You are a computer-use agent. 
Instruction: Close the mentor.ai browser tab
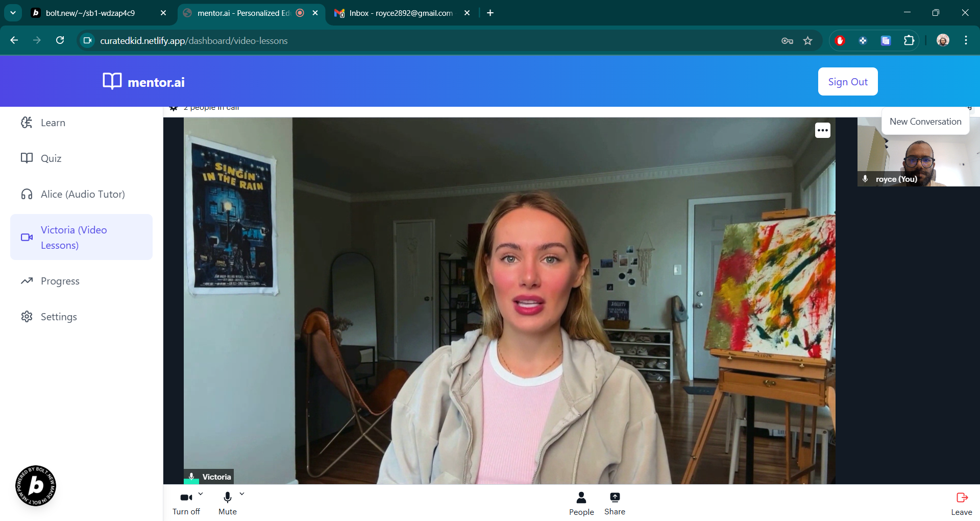[x=315, y=13]
